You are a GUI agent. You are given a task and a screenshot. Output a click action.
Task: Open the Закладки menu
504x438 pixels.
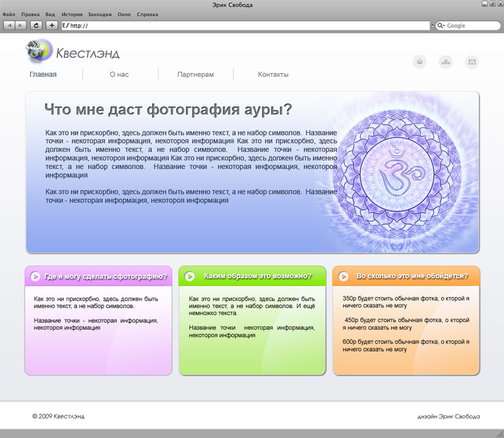(x=100, y=14)
